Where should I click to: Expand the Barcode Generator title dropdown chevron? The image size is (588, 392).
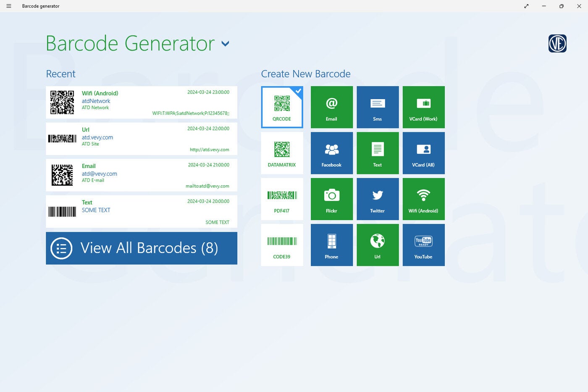pos(225,44)
